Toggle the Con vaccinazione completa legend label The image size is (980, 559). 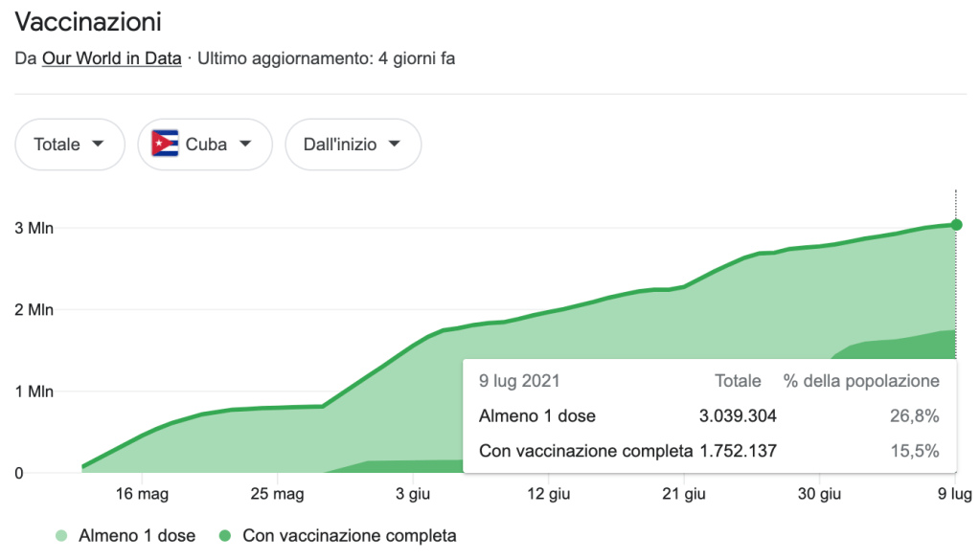point(349,536)
